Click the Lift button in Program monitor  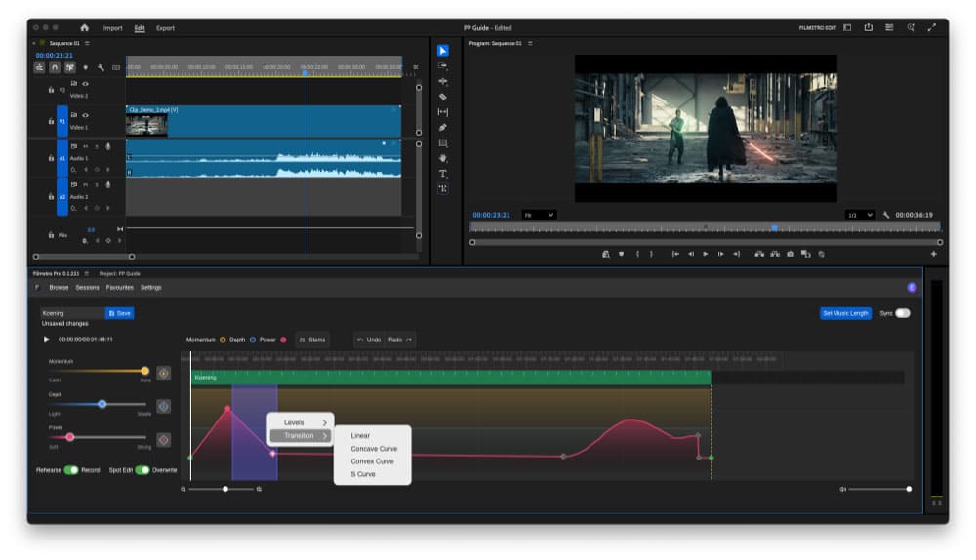pos(759,254)
